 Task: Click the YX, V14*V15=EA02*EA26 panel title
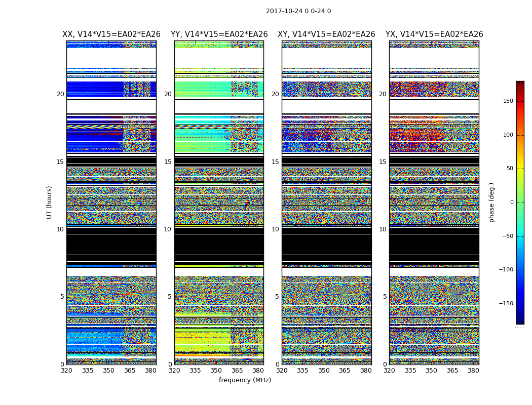point(434,34)
